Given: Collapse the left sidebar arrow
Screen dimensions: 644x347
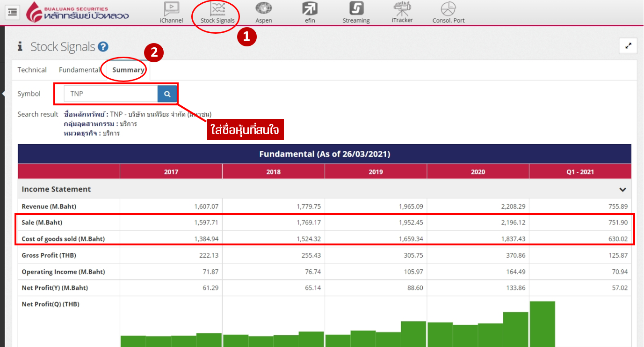Looking at the screenshot, I should (x=2, y=94).
